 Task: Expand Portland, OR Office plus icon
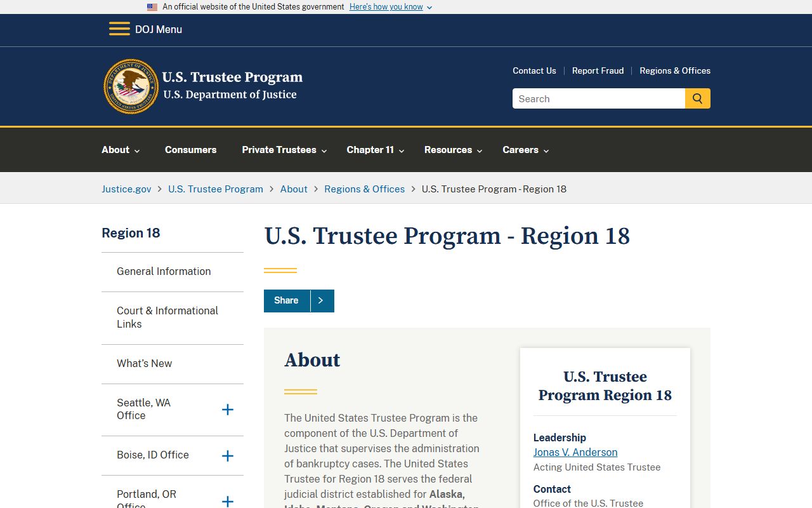coord(228,501)
